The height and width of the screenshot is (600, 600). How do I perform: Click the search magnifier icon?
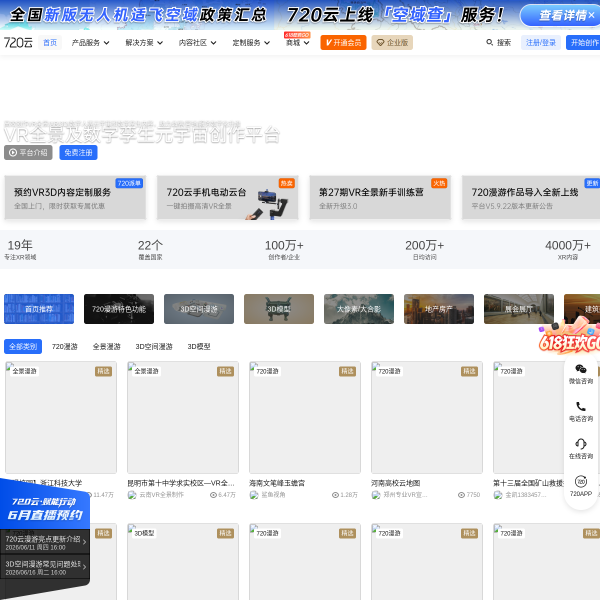click(489, 42)
